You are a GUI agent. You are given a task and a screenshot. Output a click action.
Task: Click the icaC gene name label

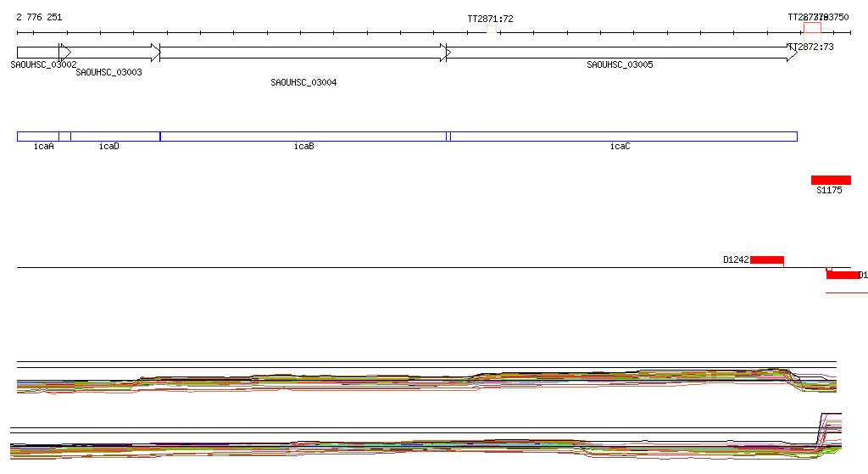point(620,147)
